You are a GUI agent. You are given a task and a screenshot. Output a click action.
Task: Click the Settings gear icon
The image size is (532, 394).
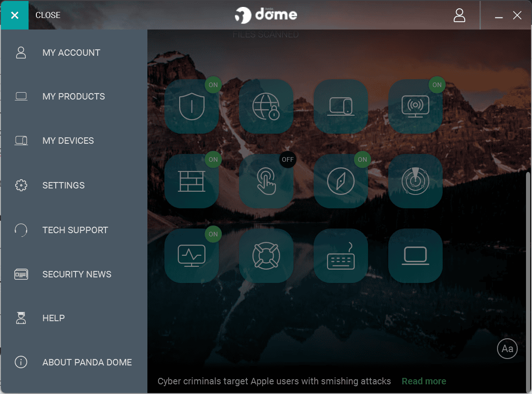[21, 185]
